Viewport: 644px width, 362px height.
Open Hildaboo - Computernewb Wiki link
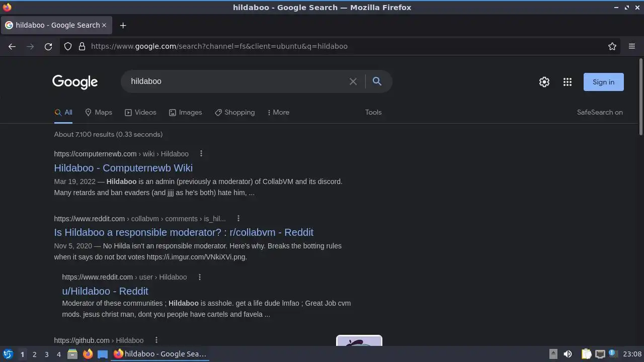point(123,168)
